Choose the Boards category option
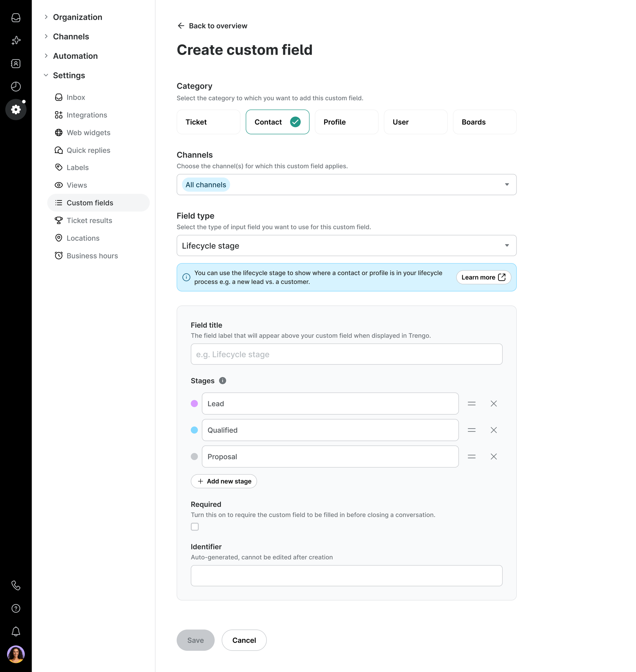 484,122
